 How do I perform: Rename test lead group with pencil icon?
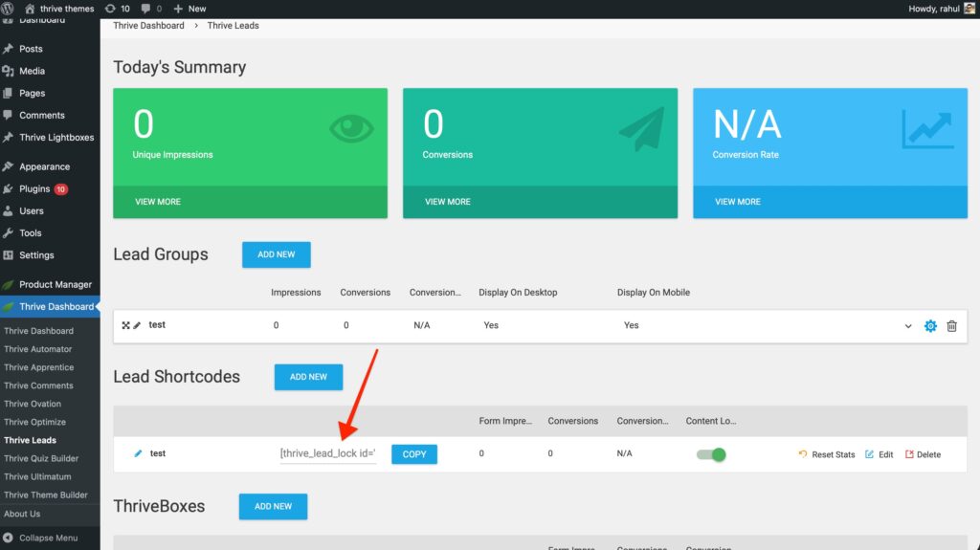click(137, 325)
